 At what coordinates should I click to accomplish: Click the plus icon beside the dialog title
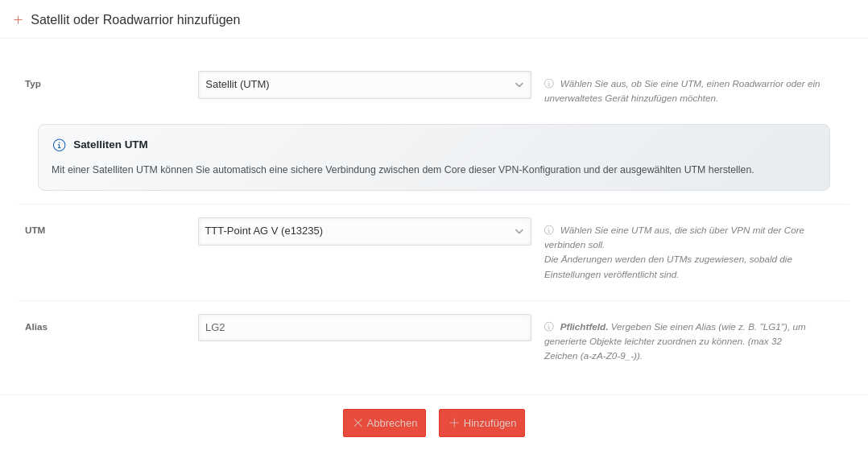click(x=18, y=20)
